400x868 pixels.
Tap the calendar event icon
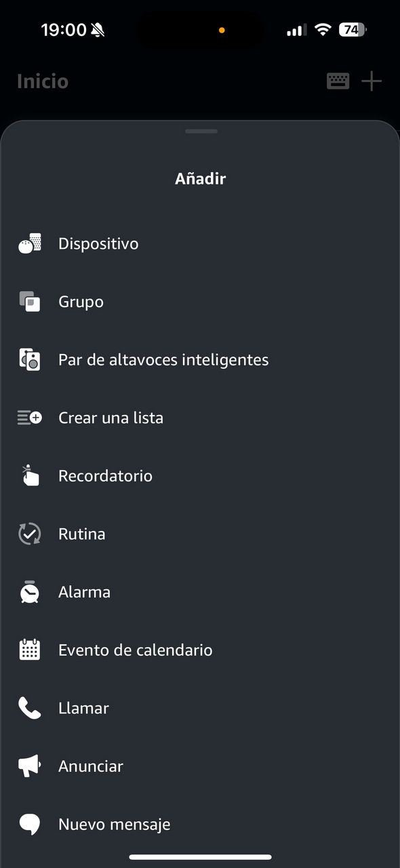point(30,650)
